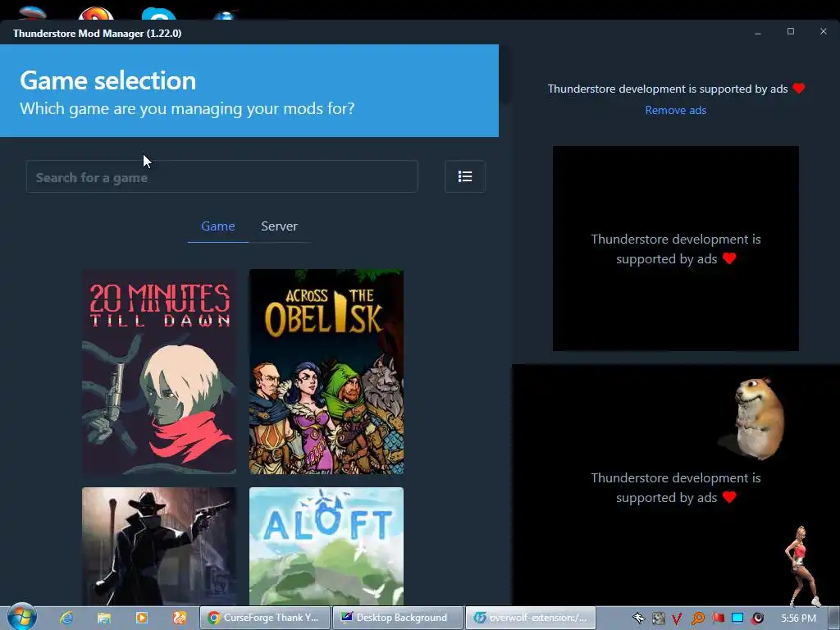Click the blue monitor tray icon
840x630 pixels.
(x=737, y=619)
